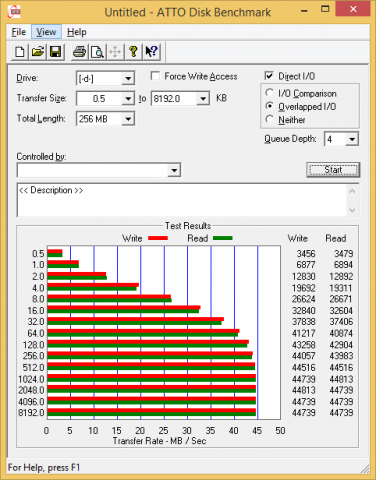This screenshot has height=480, width=376.
Task: Expand the Transfer Size 0.5 dropdown arrow
Action: pyautogui.click(x=128, y=99)
